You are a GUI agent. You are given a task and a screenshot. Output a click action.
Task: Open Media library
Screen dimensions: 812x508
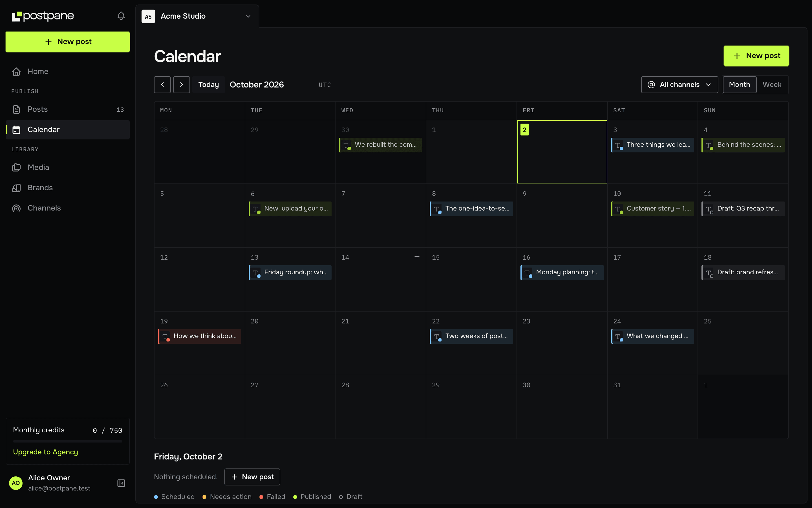[68, 167]
